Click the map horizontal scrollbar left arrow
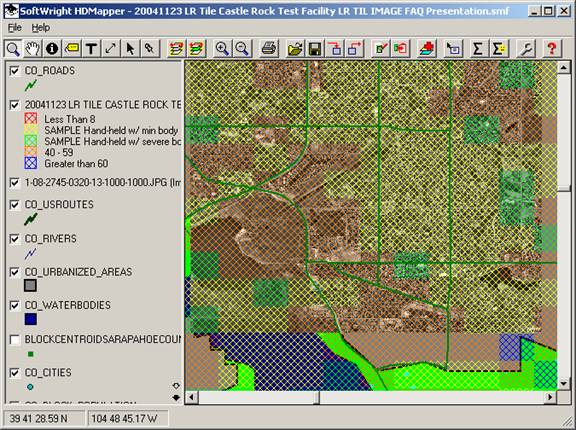 click(x=191, y=397)
